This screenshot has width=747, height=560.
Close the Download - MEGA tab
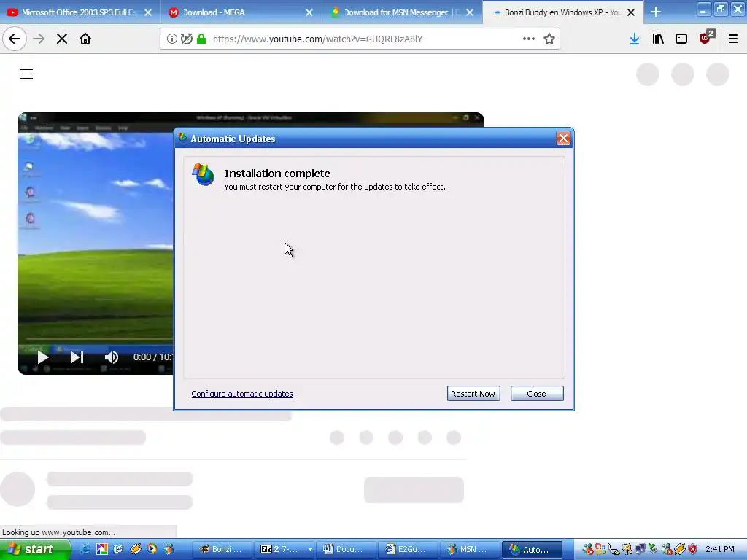pos(309,12)
